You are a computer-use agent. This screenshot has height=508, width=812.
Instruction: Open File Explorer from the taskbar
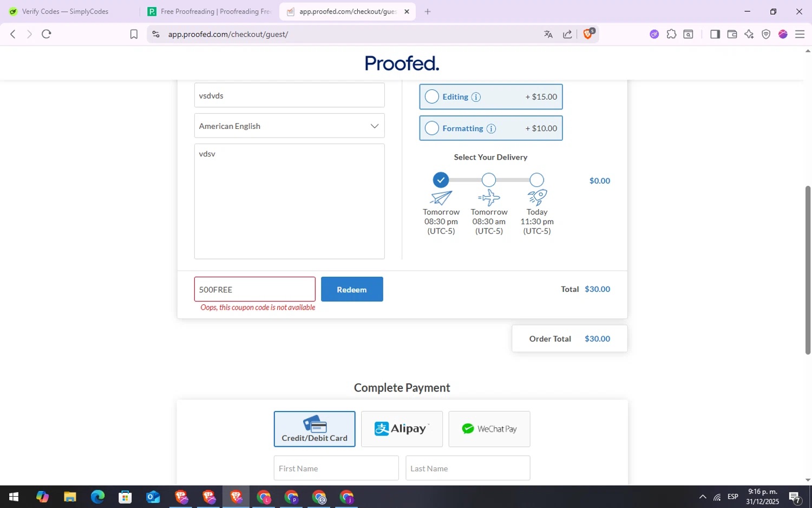[70, 497]
